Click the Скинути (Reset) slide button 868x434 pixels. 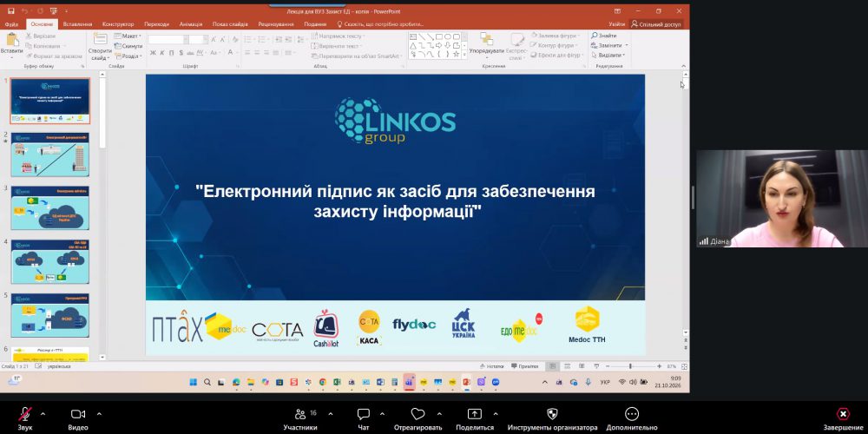[x=128, y=46]
